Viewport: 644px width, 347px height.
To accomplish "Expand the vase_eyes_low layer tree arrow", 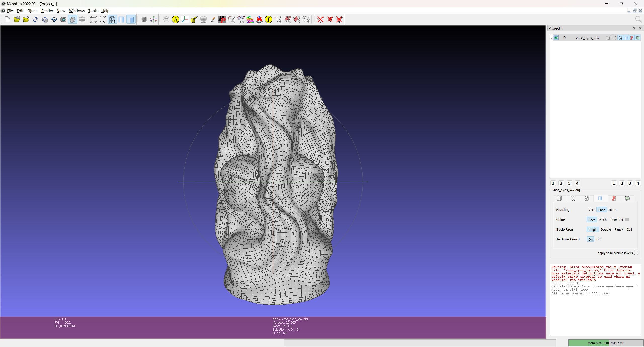I will click(552, 38).
